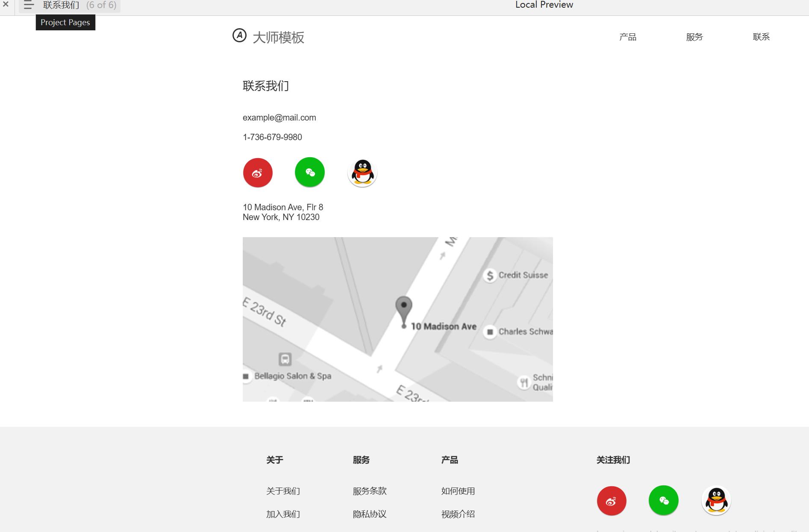
Task: Click the phone number 1-736-679-9980
Action: tap(272, 137)
